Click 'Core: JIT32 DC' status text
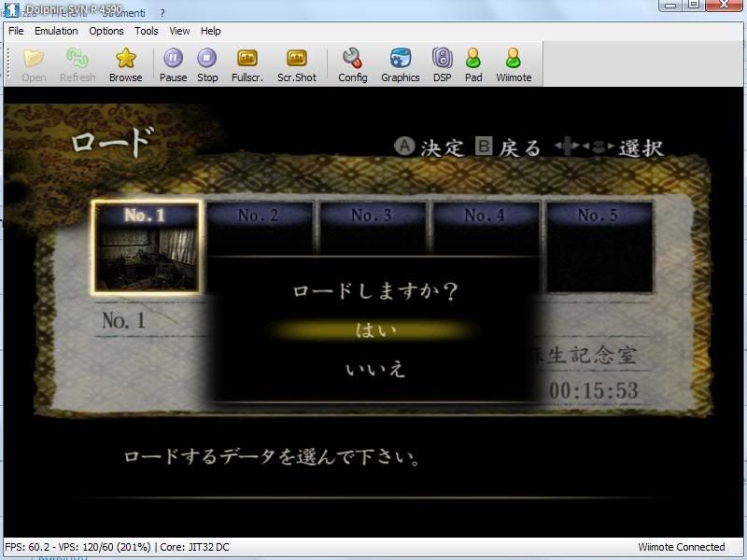 tap(194, 547)
